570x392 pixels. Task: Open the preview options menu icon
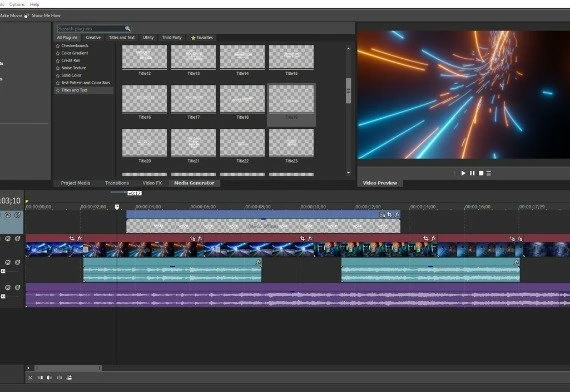[489, 173]
